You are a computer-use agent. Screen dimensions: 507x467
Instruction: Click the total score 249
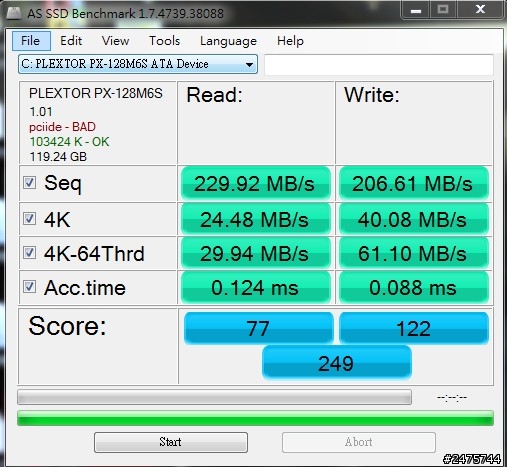click(x=337, y=363)
